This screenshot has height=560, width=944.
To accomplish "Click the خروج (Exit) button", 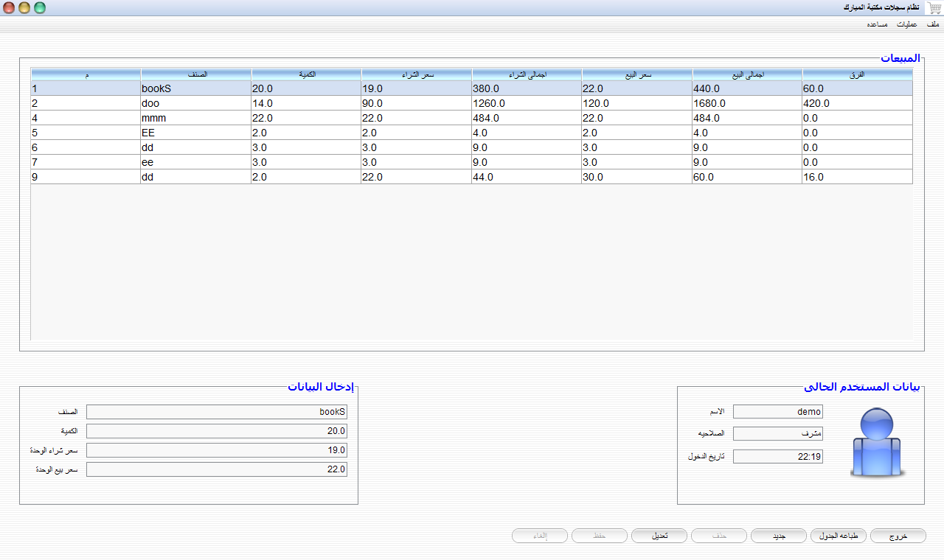I will tap(898, 536).
